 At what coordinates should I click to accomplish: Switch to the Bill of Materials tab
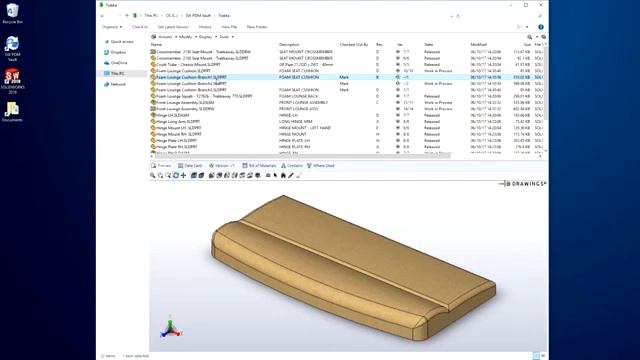259,166
